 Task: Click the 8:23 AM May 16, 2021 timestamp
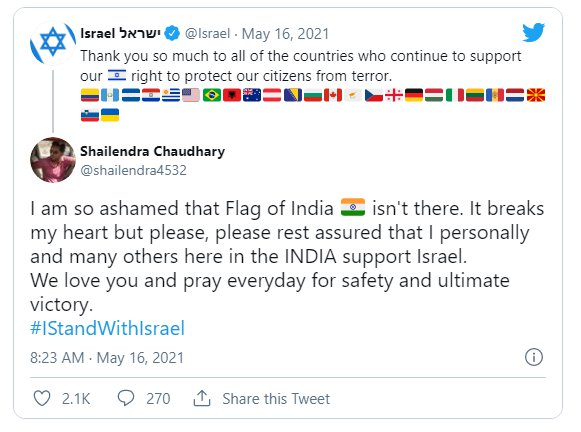click(107, 358)
